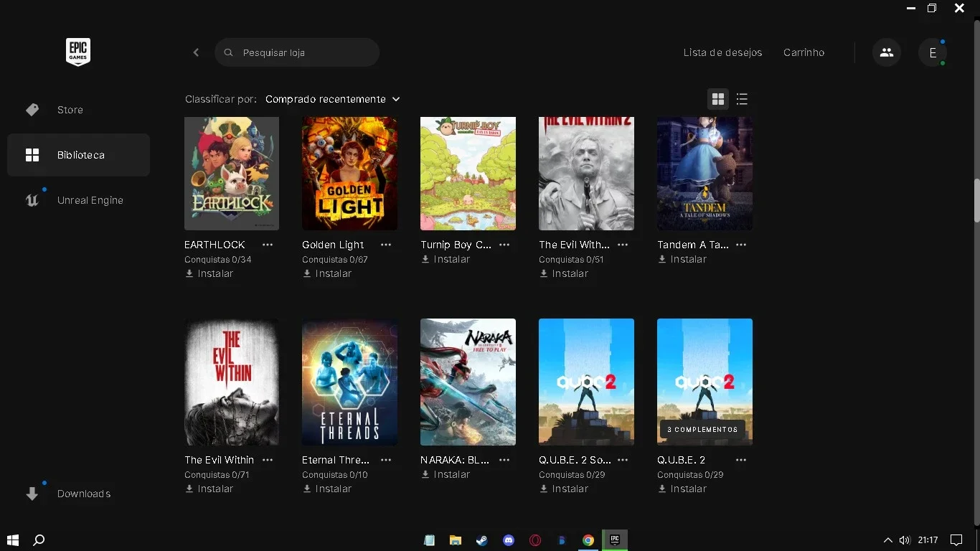The image size is (980, 551).
Task: Click the taskbar clock showing 21:17
Action: [928, 540]
